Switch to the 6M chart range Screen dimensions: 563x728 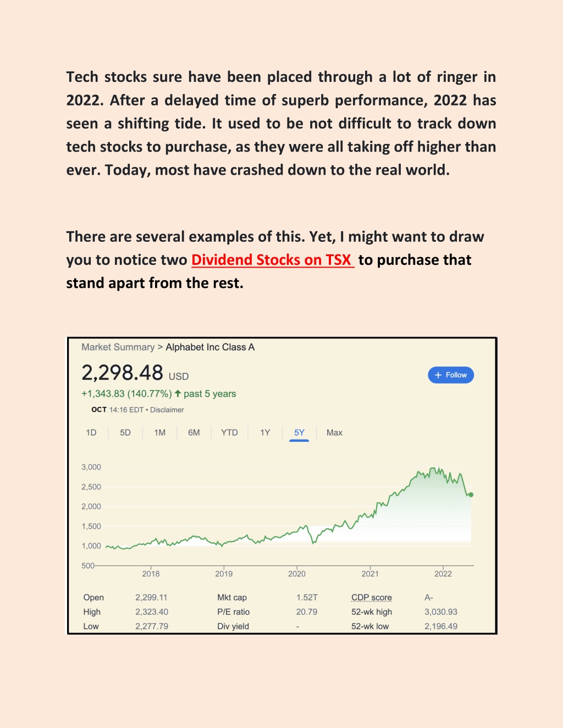click(x=194, y=432)
